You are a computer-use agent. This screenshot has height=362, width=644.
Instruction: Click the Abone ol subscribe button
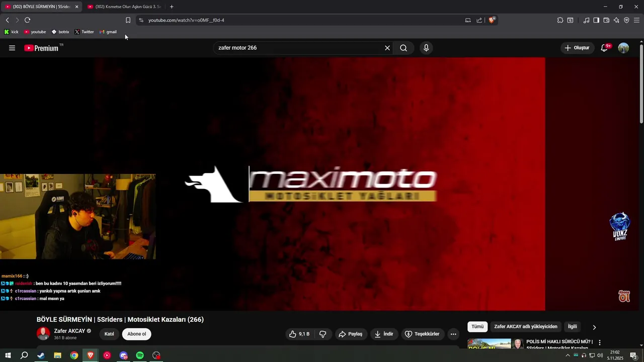coord(137,334)
